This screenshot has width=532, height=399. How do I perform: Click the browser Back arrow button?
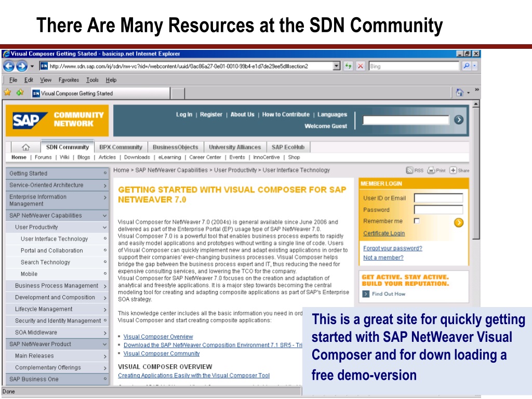pos(9,66)
